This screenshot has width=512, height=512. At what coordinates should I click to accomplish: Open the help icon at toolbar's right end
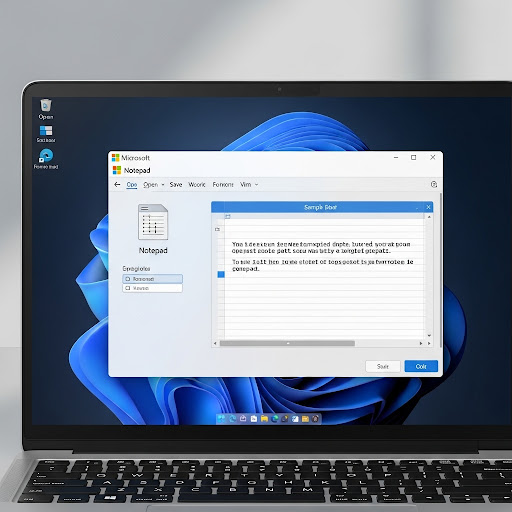click(434, 184)
